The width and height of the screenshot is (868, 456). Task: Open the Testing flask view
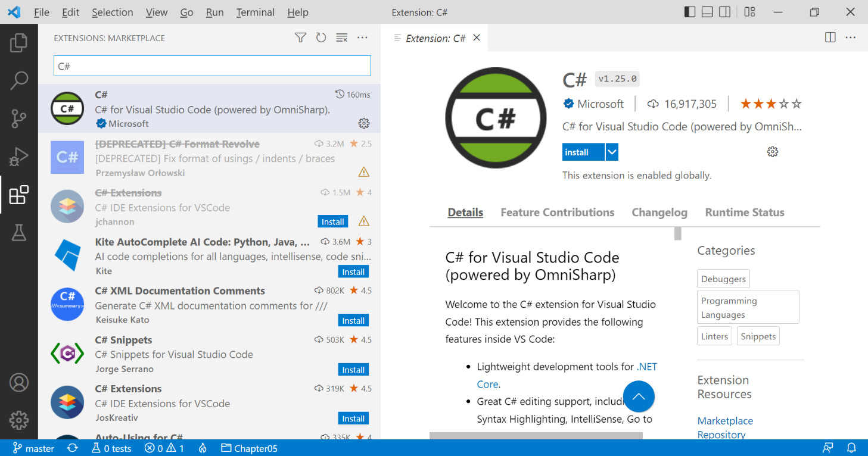tap(19, 232)
